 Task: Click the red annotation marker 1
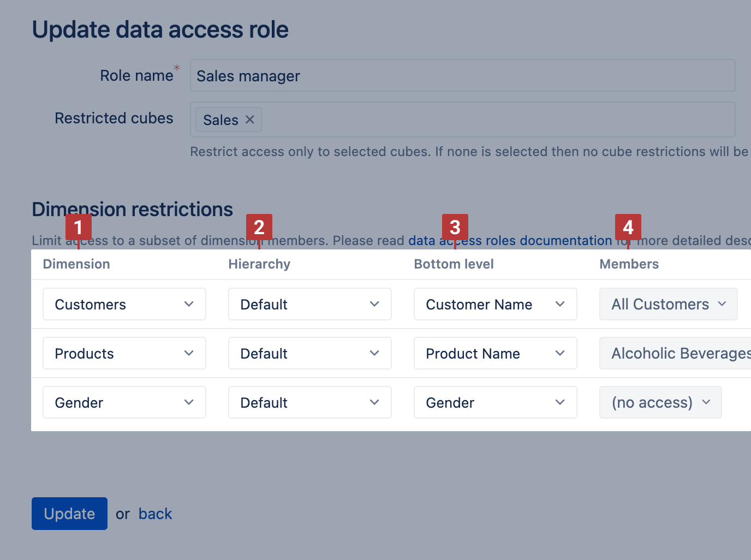tap(78, 227)
